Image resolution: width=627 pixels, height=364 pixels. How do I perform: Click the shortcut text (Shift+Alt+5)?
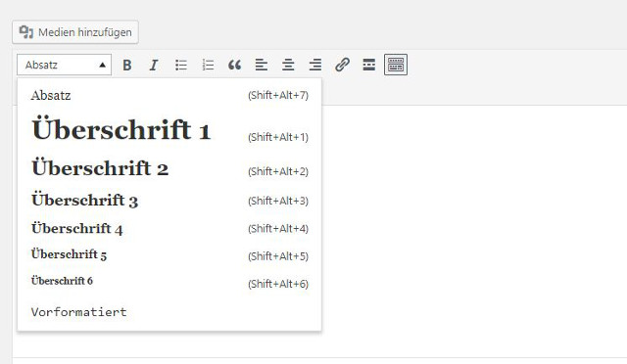[278, 256]
